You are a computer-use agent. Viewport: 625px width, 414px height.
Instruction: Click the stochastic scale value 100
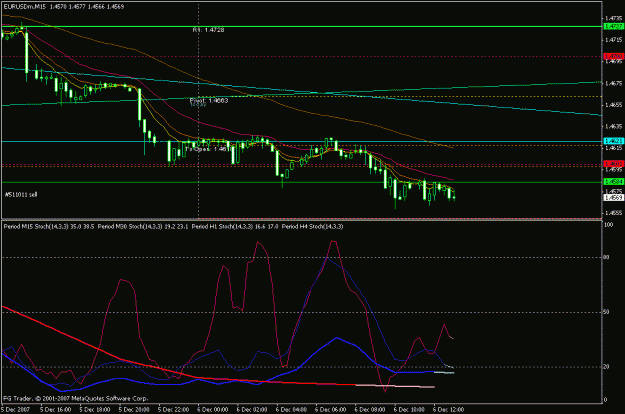pos(609,225)
